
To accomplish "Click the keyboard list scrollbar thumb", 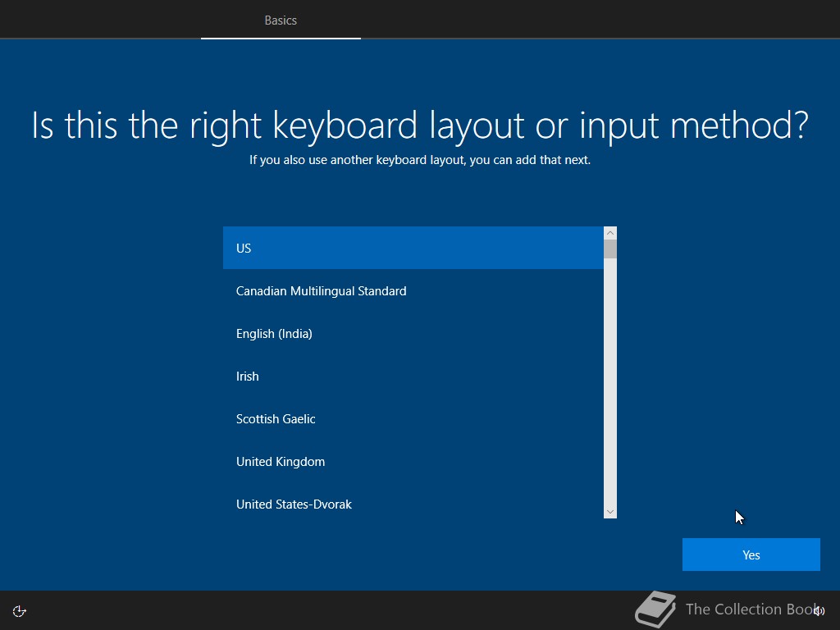I will [x=610, y=249].
